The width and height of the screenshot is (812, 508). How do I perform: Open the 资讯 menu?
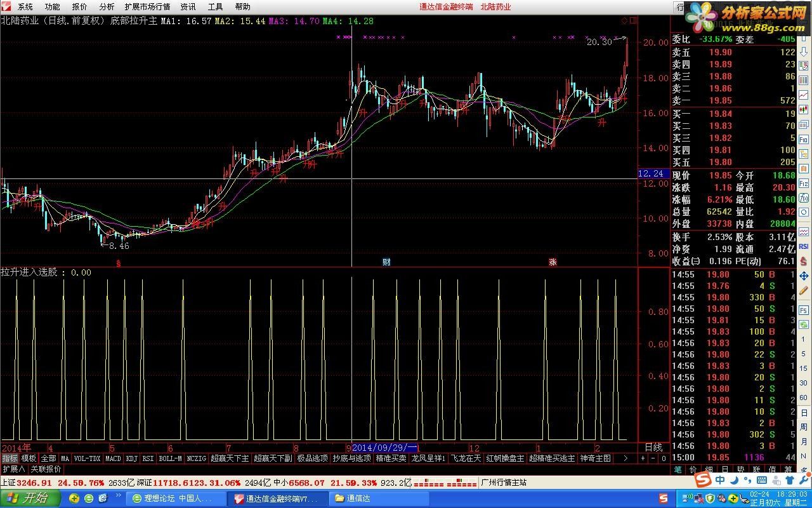(x=188, y=7)
